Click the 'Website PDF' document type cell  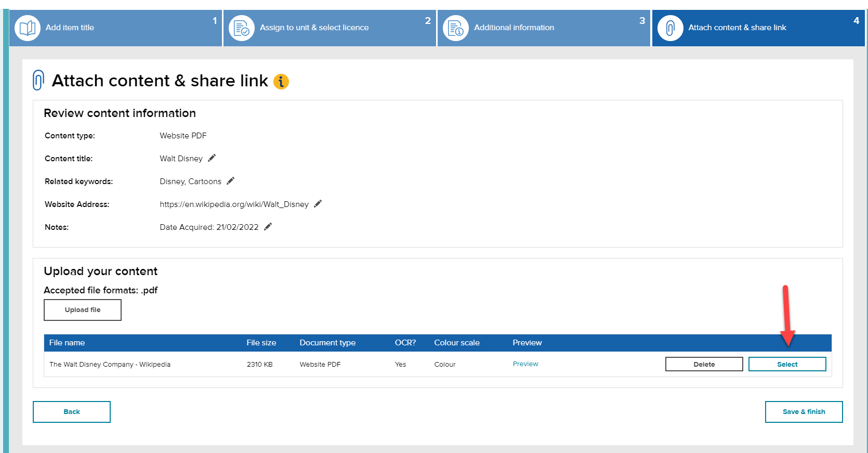point(320,365)
